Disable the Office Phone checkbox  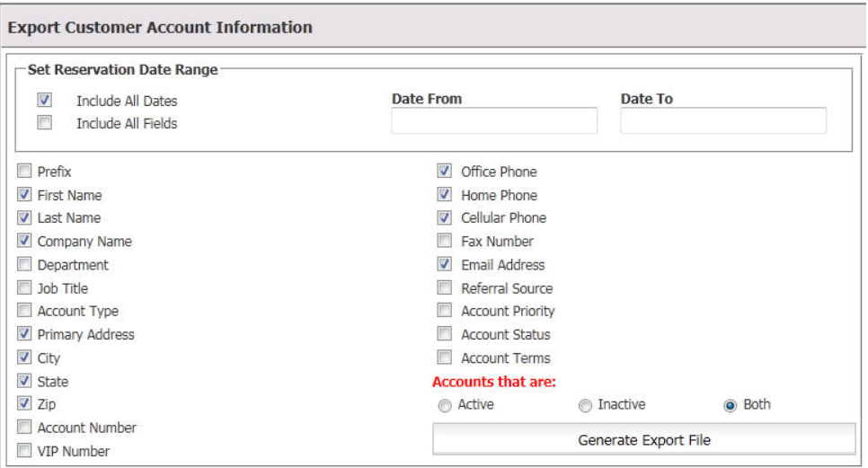[444, 172]
